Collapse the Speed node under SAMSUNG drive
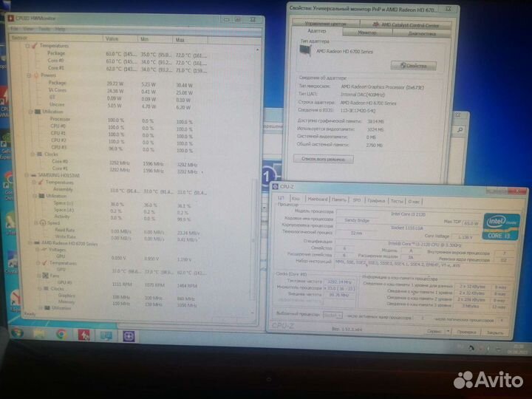The image size is (532, 399). click(36, 223)
